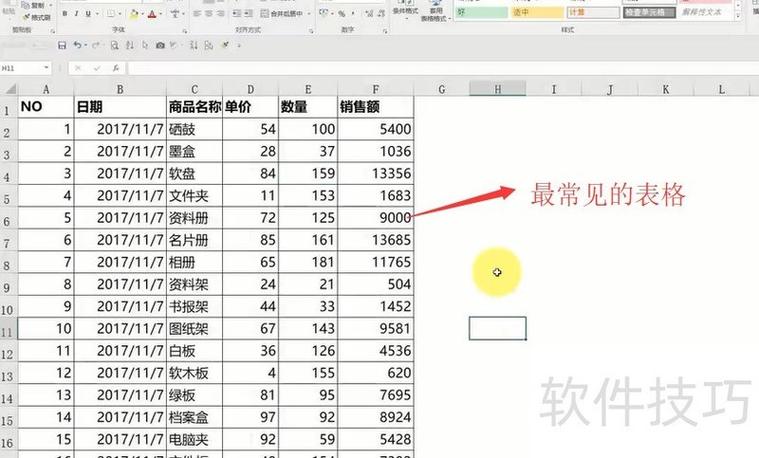Screen dimensions: 759x458
Task: Open font color dropdown arrow
Action: point(160,15)
